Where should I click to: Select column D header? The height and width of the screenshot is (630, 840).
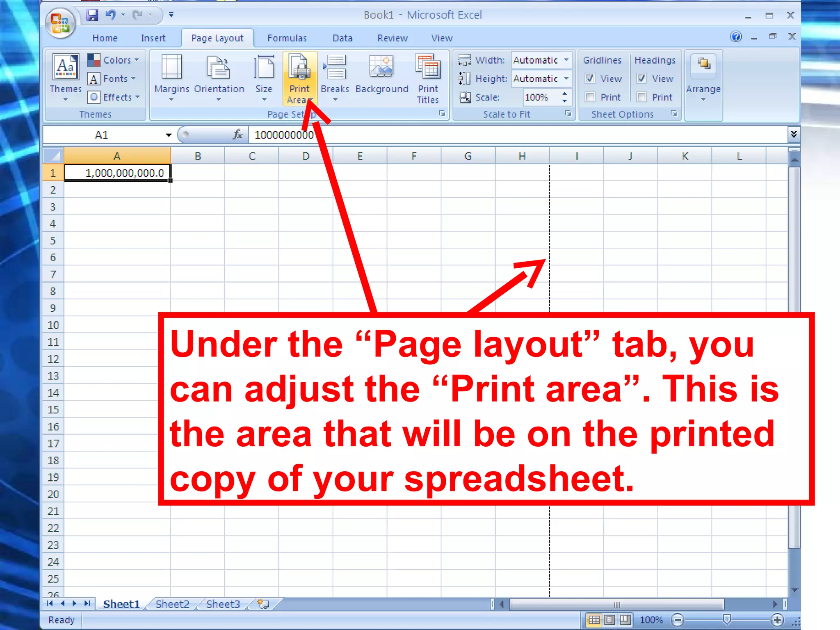click(306, 156)
